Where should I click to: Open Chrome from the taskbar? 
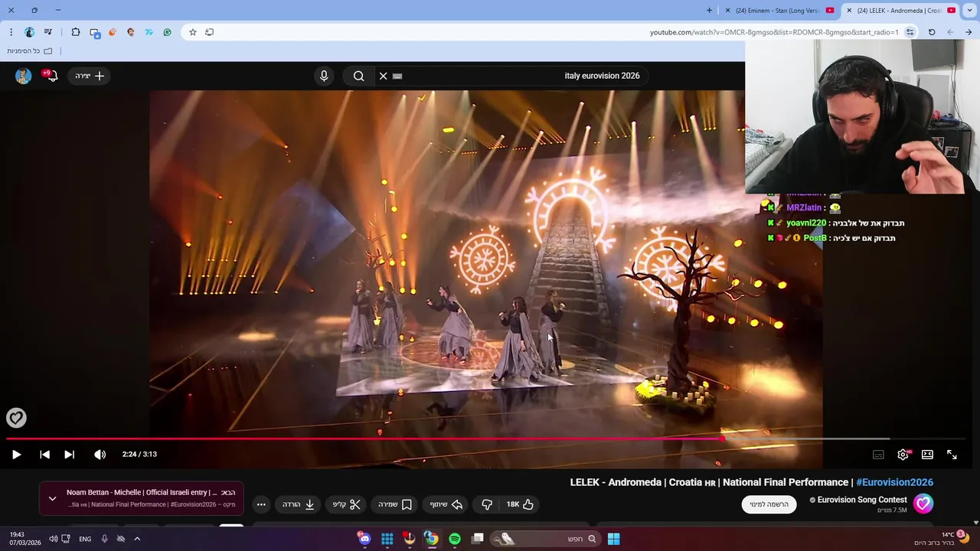click(x=432, y=539)
